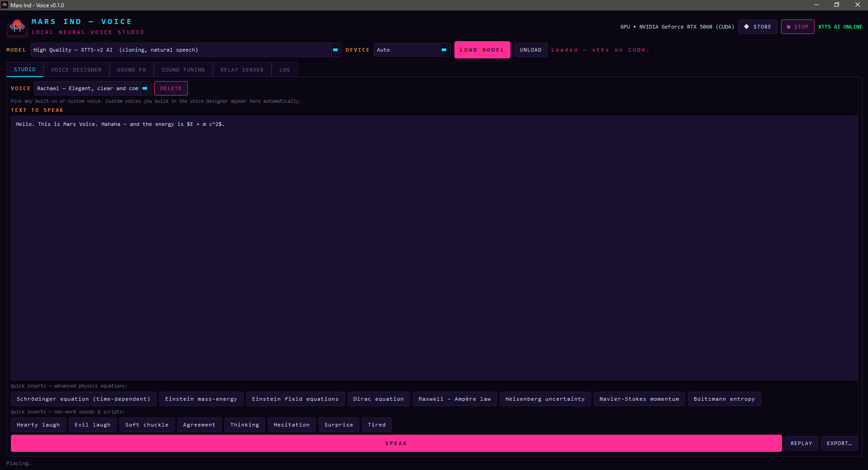Minimize the Mars Ind Voice window

tap(816, 5)
